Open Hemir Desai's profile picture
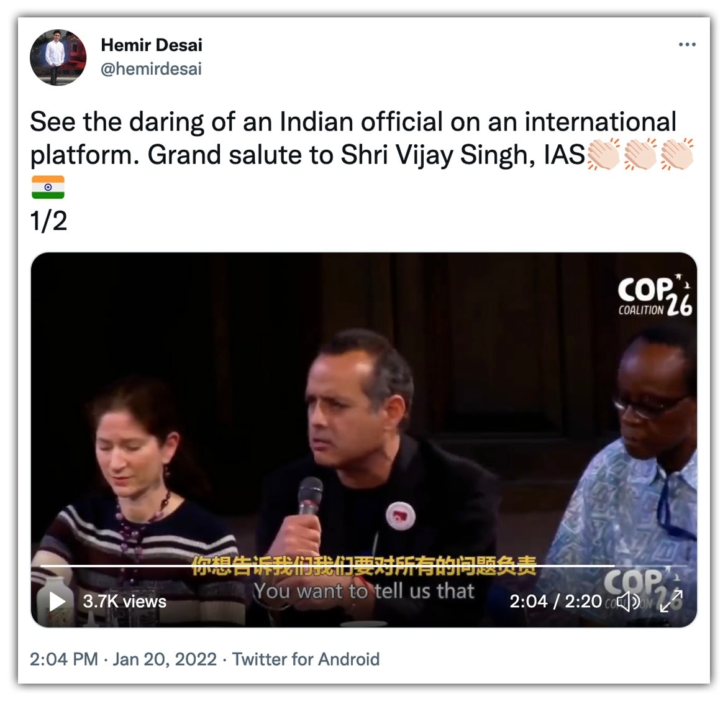The image size is (728, 701). point(58,58)
